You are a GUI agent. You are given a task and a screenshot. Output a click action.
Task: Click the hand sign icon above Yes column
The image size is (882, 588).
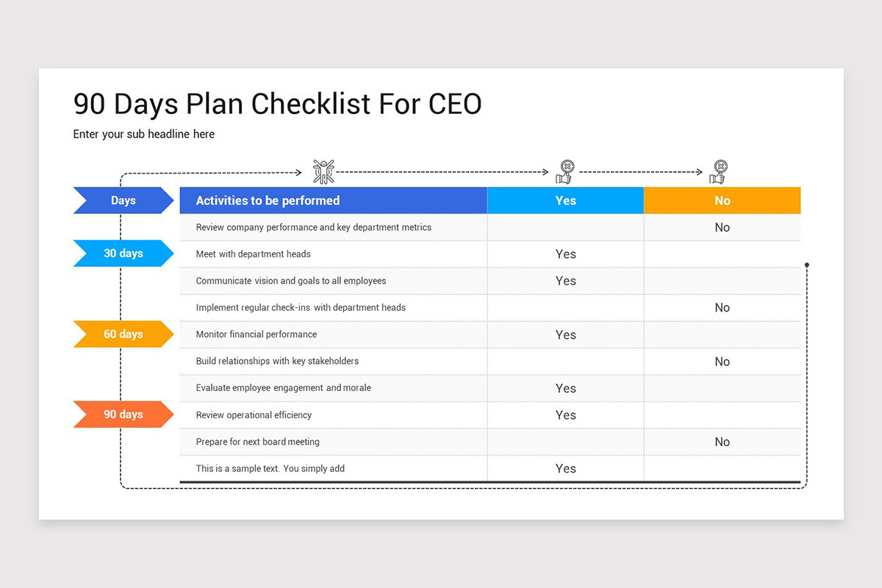(x=564, y=172)
